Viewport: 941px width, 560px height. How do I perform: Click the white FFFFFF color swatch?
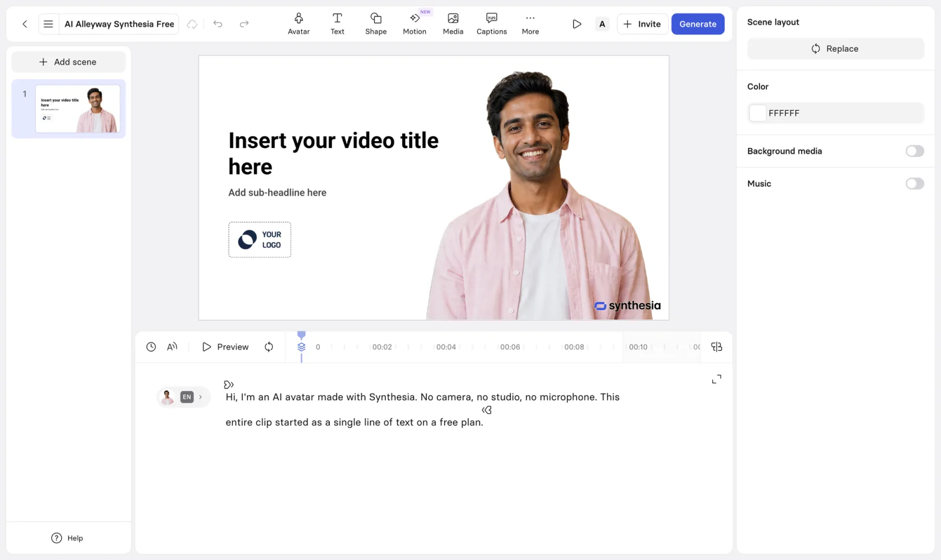758,113
